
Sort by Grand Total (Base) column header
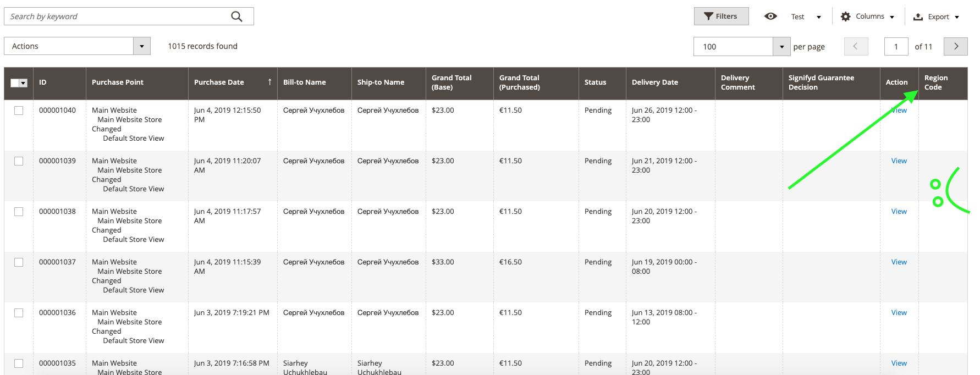pyautogui.click(x=452, y=82)
